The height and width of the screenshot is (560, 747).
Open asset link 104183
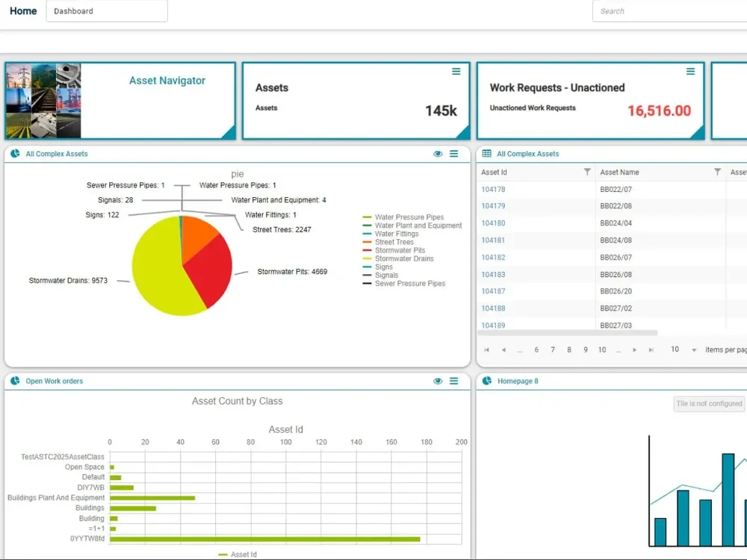(493, 274)
